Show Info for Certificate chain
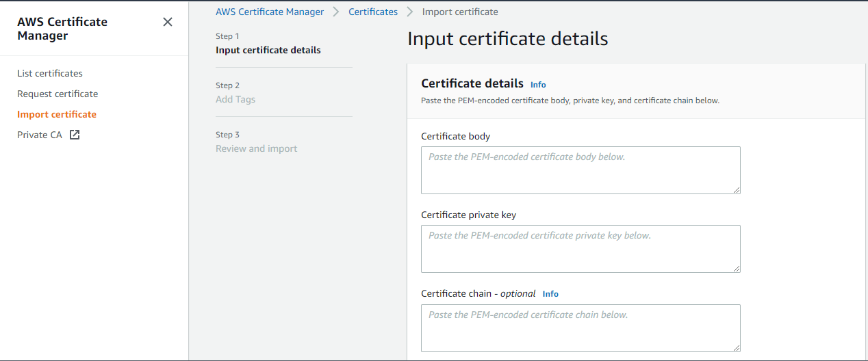 tap(550, 294)
